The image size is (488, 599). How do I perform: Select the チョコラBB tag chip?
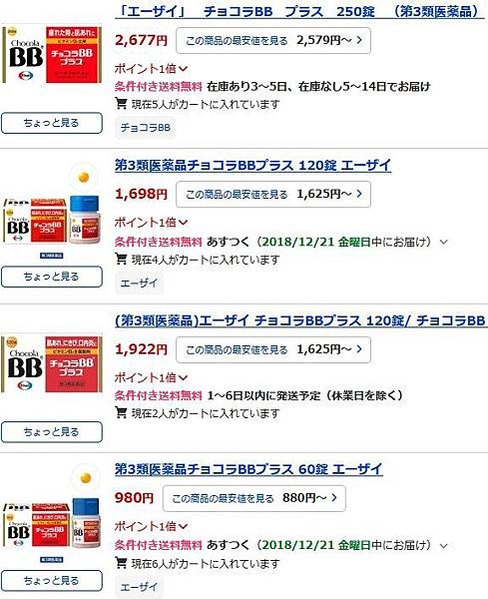[145, 128]
